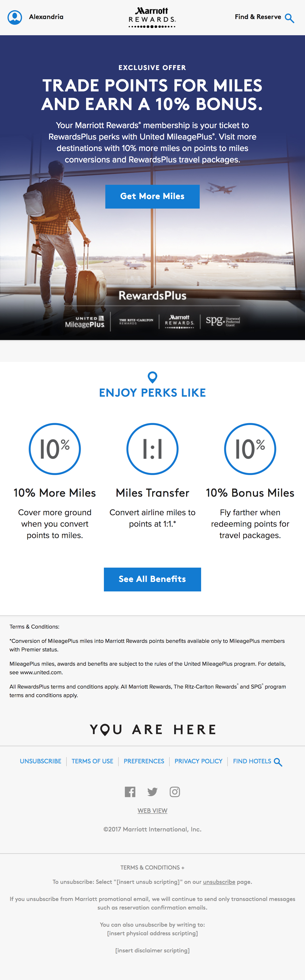This screenshot has width=305, height=980.
Task: Click the 1:1 Miles Transfer circle icon
Action: tap(152, 449)
